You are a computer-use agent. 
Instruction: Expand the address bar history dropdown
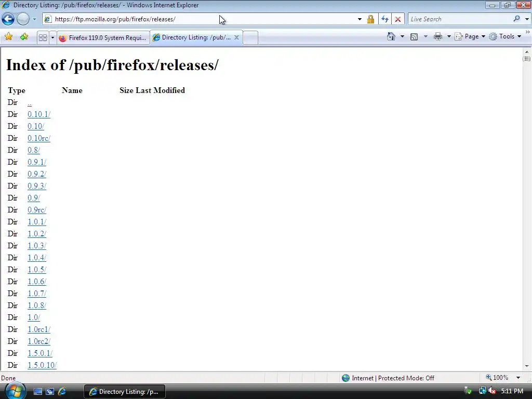[360, 19]
